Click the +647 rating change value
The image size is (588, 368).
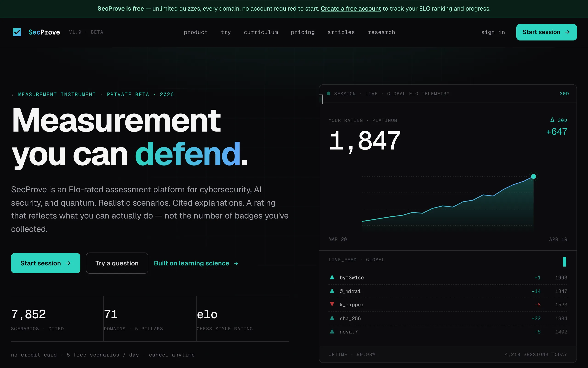[556, 132]
